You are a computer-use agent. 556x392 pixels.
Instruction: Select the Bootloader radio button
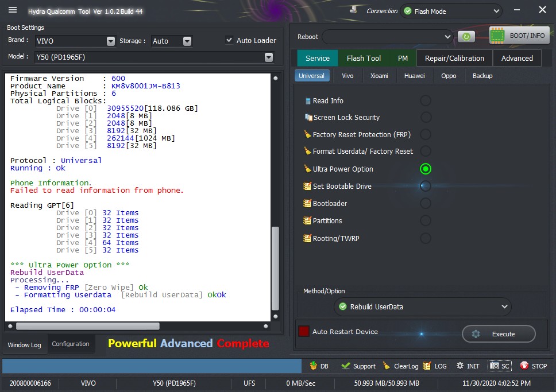coord(426,203)
